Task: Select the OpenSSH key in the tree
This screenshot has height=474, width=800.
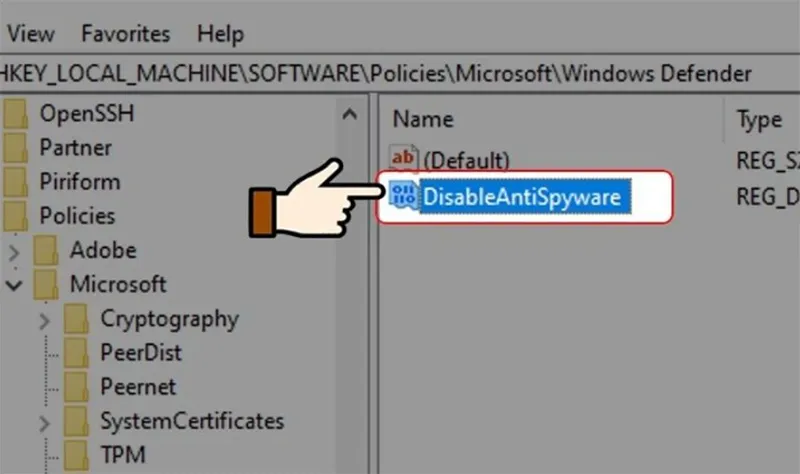Action: 86,113
